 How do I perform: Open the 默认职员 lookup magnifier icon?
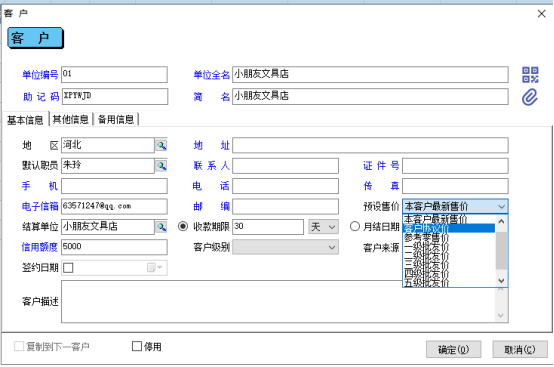coord(161,166)
